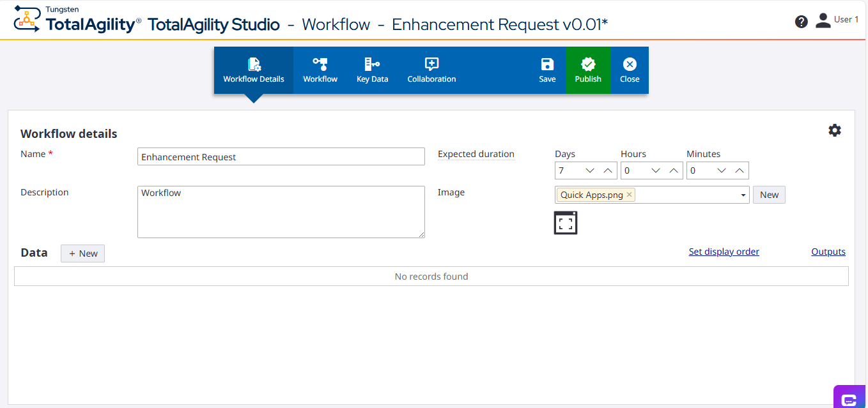Decrease the Minutes value
The image size is (868, 408).
point(722,170)
